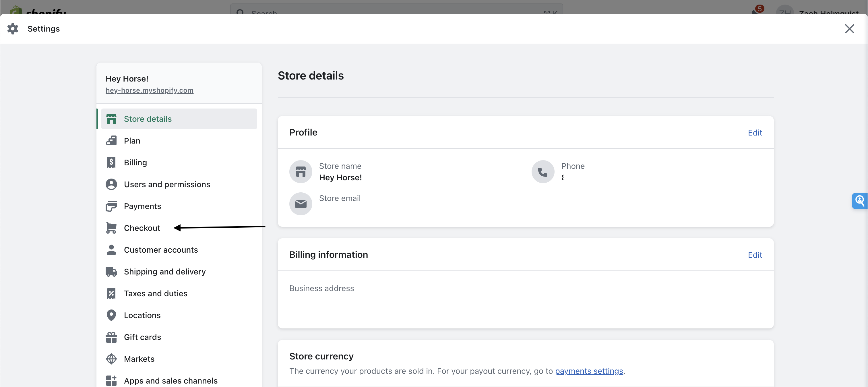Click the 'Business address' label
868x387 pixels.
coord(321,288)
